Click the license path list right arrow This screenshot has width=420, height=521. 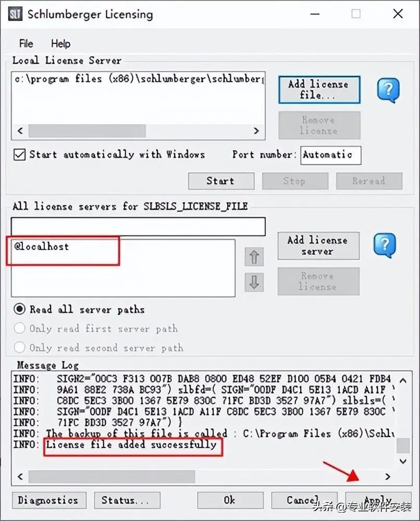pos(256,131)
